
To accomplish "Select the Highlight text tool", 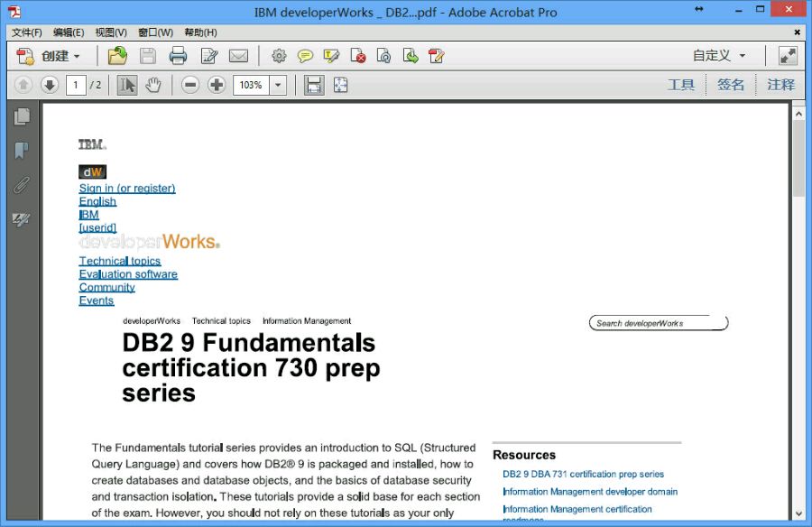I will point(331,56).
